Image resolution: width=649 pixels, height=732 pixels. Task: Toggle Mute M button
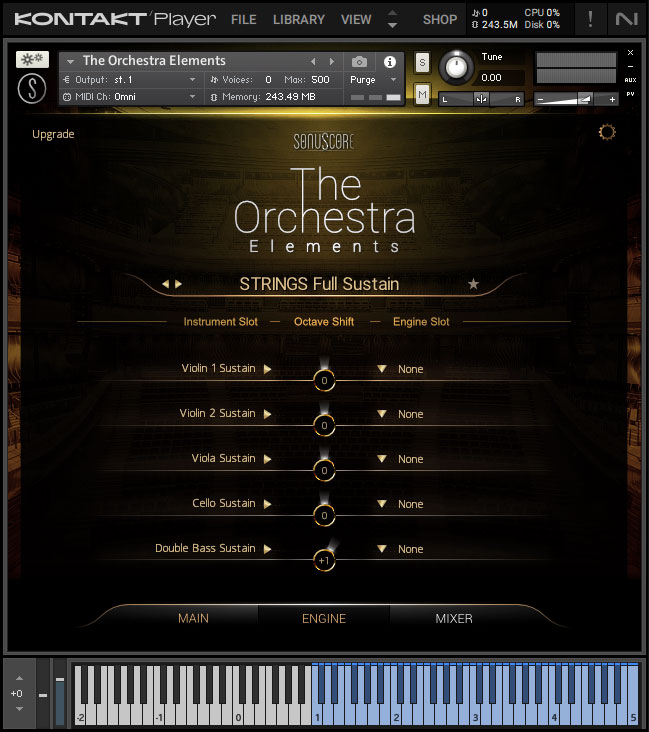coord(422,95)
